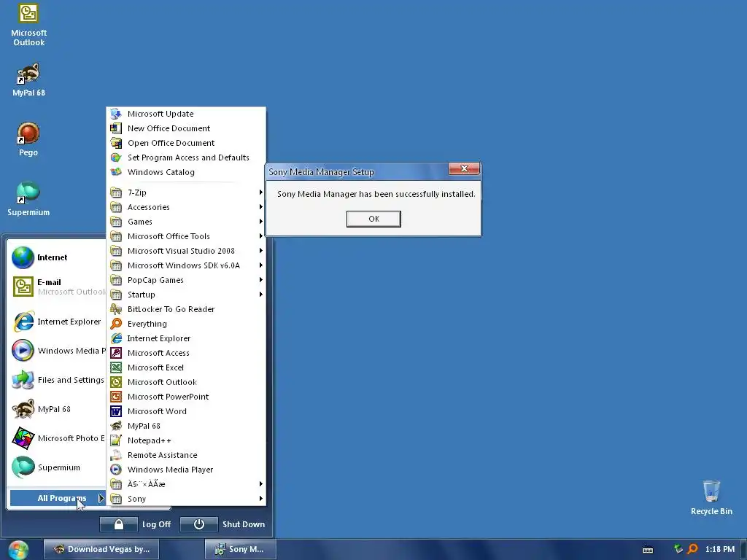Click the BitLocker To Go Reader icon
The height and width of the screenshot is (560, 747).
[x=116, y=309]
